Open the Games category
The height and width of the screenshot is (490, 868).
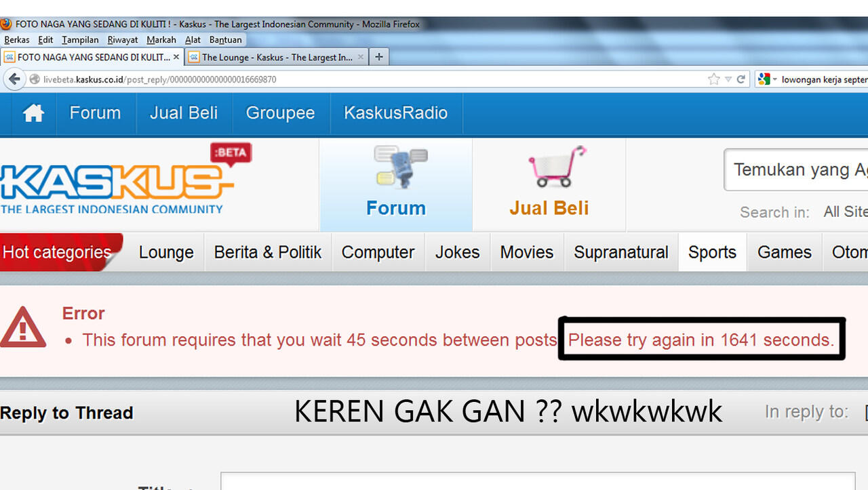tap(785, 252)
